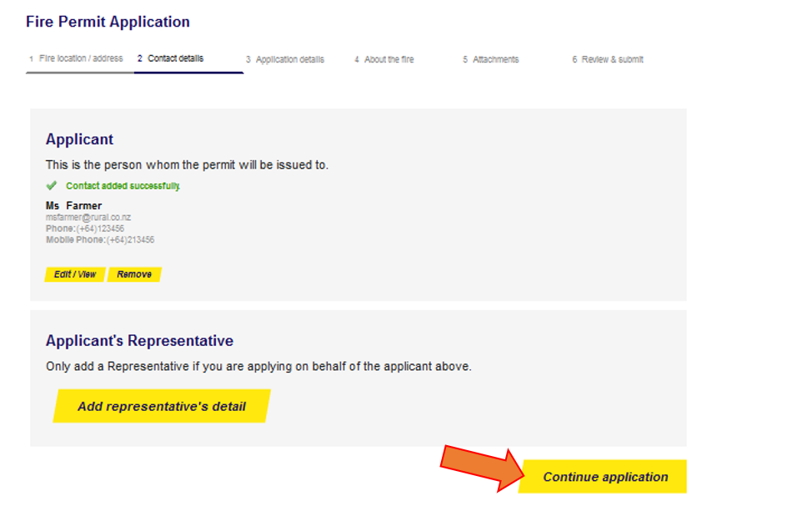The image size is (812, 526).
Task: Click the Contact added successfully message
Action: point(123,186)
